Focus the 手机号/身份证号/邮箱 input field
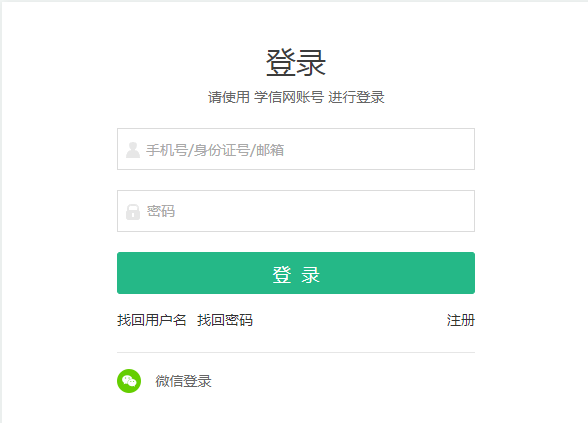The image size is (588, 423). coord(296,149)
